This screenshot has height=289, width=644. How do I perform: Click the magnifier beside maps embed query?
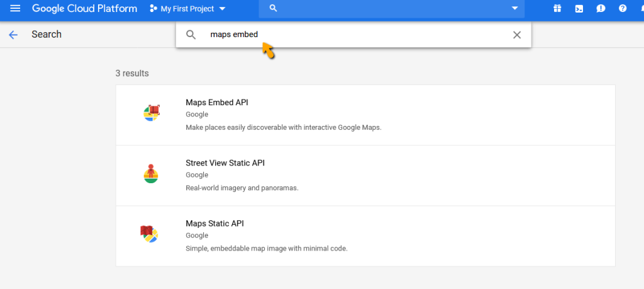191,35
